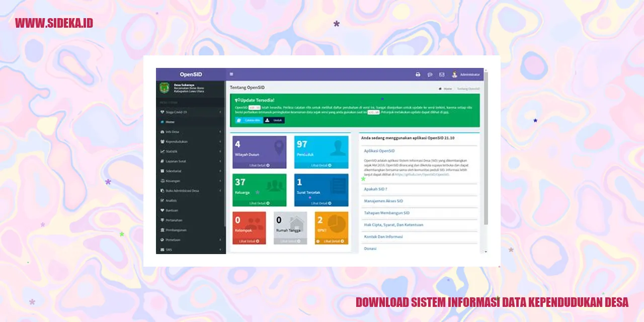The width and height of the screenshot is (644, 322).
Task: Click the Update Tersedia! megaphone icon
Action: (x=237, y=100)
